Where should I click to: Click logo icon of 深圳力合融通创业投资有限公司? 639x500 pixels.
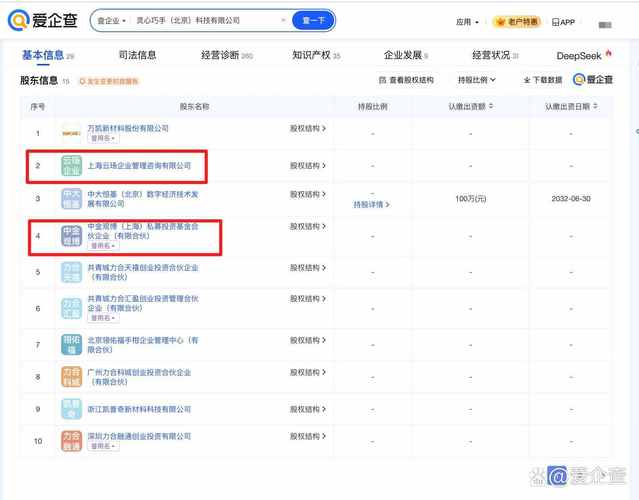tap(71, 441)
